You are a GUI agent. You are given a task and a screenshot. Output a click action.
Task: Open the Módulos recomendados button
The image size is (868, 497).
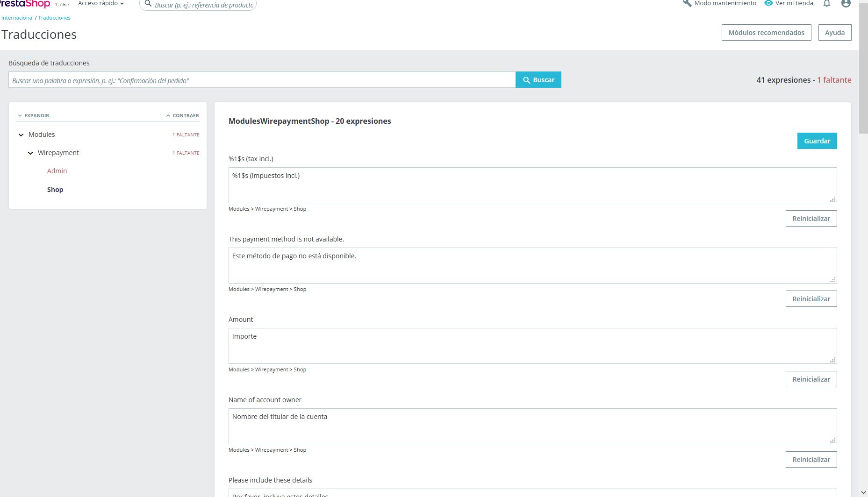click(x=766, y=33)
